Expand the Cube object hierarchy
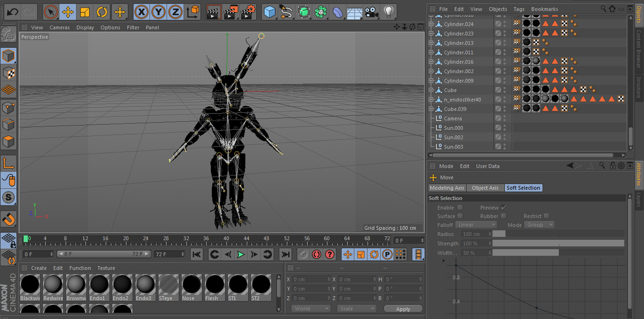 431,90
